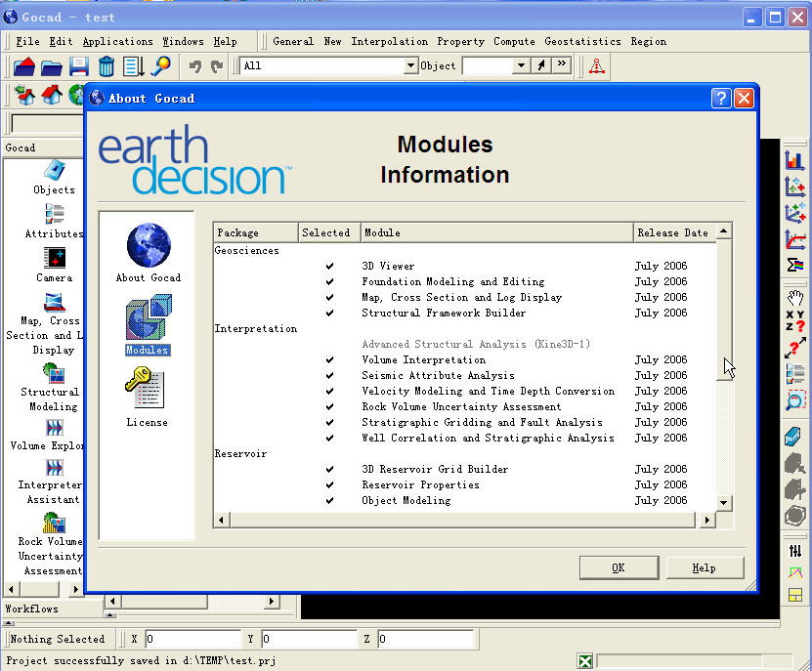Click the distance measure icon with question mark
Viewport: 812px width, 671px height.
tap(795, 347)
